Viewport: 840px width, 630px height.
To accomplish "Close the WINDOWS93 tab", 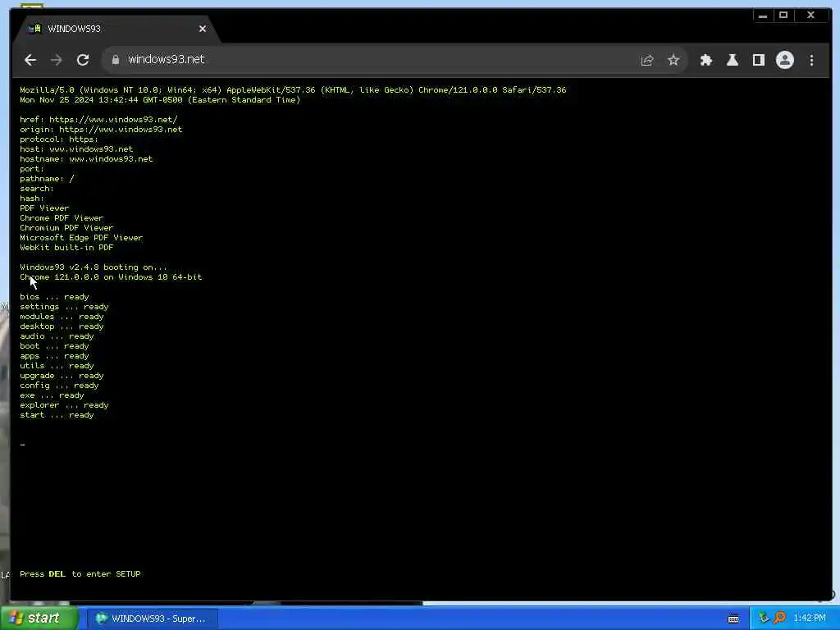I will [x=203, y=29].
